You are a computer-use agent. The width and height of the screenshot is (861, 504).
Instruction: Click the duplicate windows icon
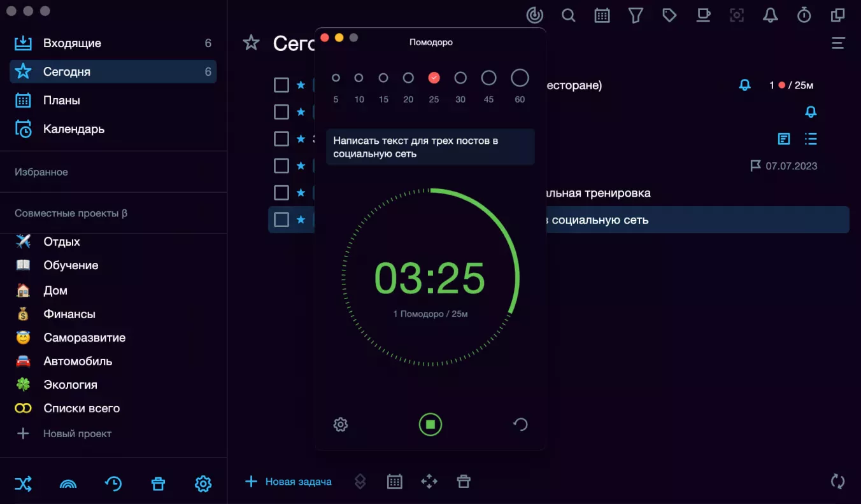838,15
